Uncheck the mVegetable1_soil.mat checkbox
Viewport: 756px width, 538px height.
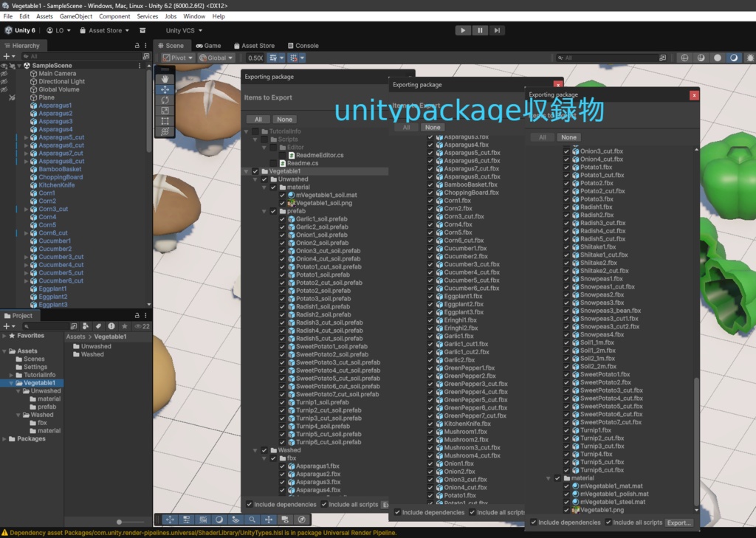coord(282,195)
